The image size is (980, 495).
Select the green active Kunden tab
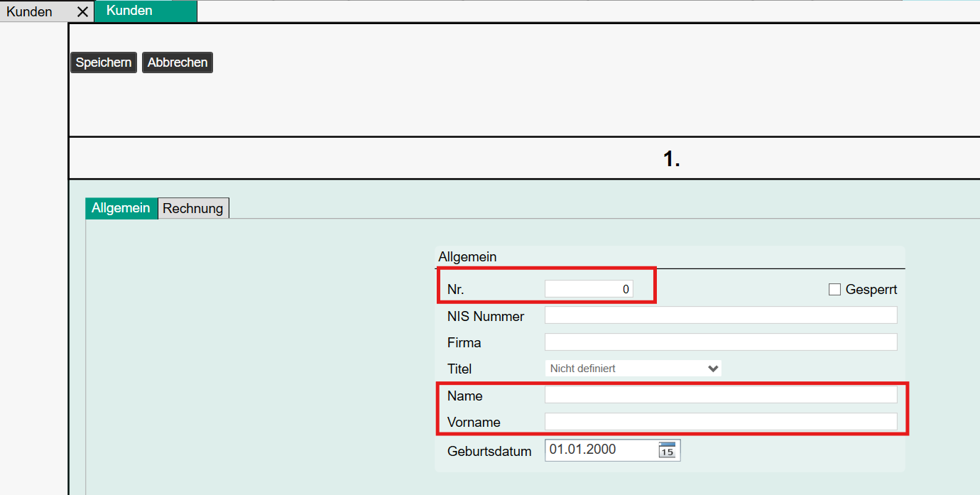point(129,11)
